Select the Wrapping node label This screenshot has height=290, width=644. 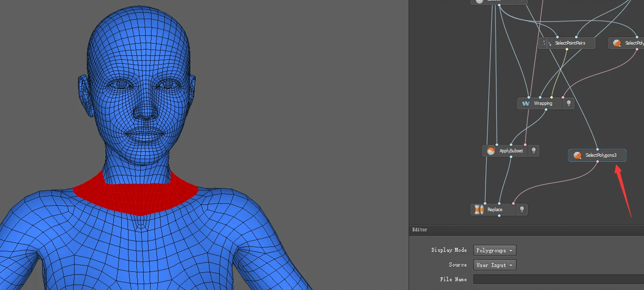543,103
